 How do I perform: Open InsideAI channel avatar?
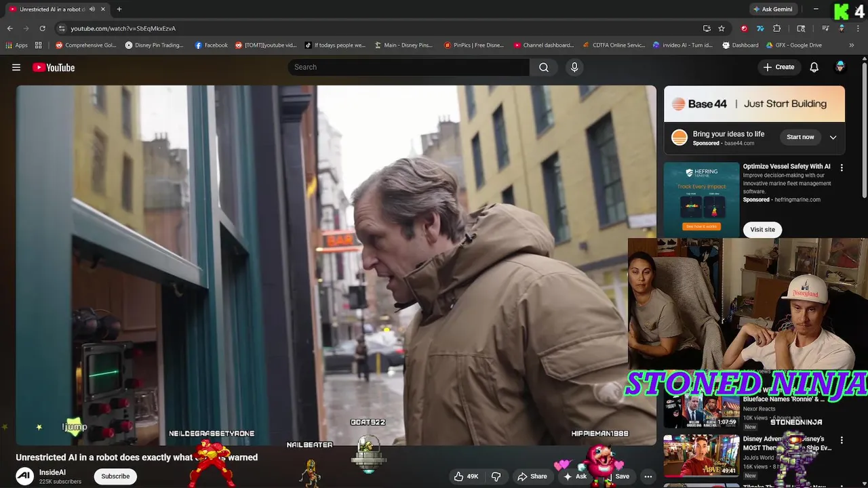(25, 476)
